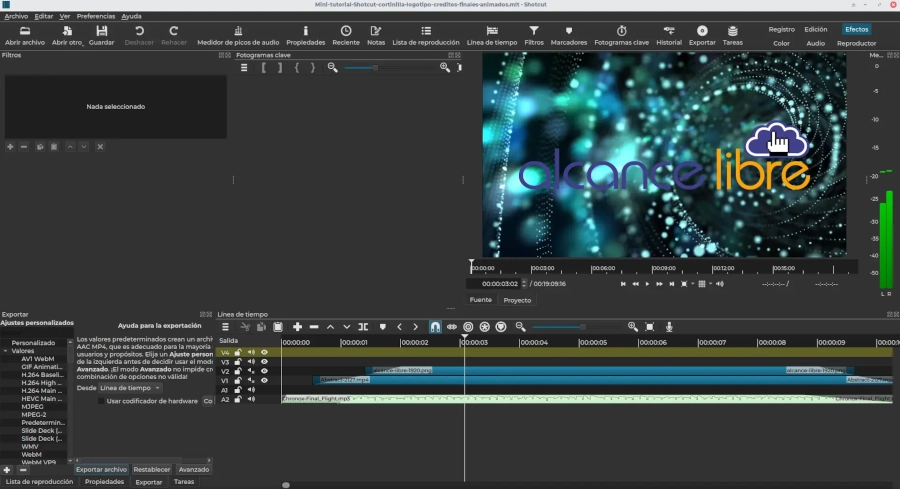Click timeline zoom out magnifier

point(521,327)
